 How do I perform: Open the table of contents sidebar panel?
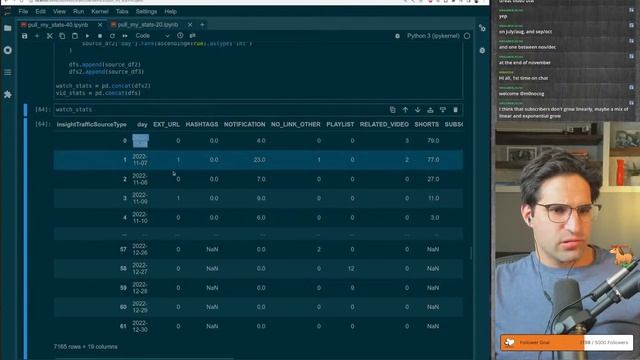point(8,72)
